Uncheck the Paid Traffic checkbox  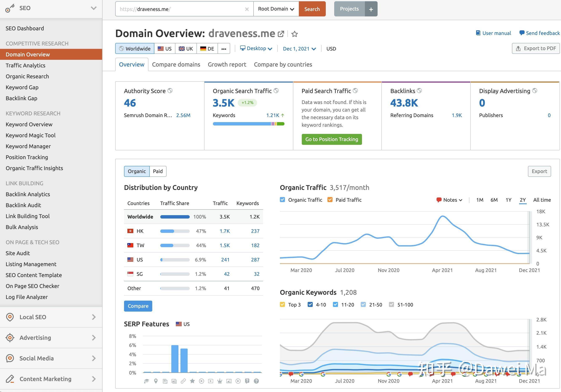point(330,200)
